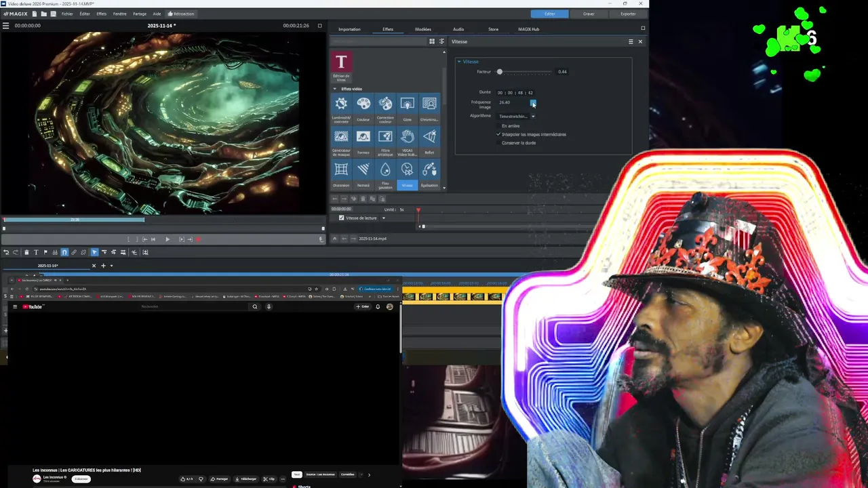Select the title T tool in timeline toolbar
The height and width of the screenshot is (488, 868).
pos(36,252)
